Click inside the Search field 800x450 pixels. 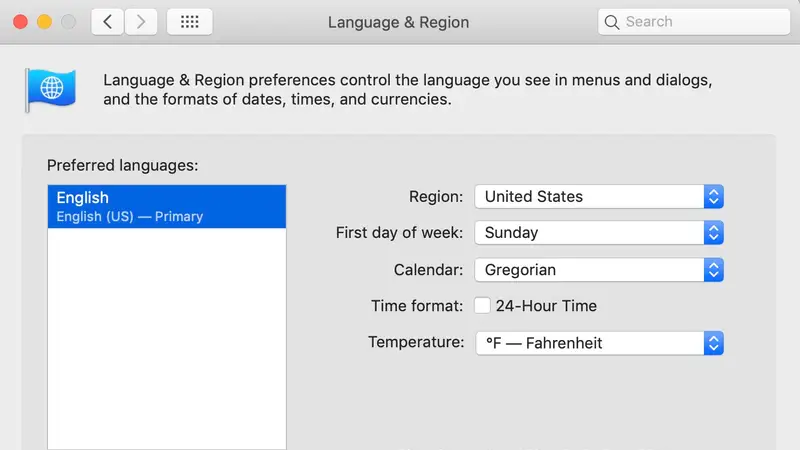(694, 22)
